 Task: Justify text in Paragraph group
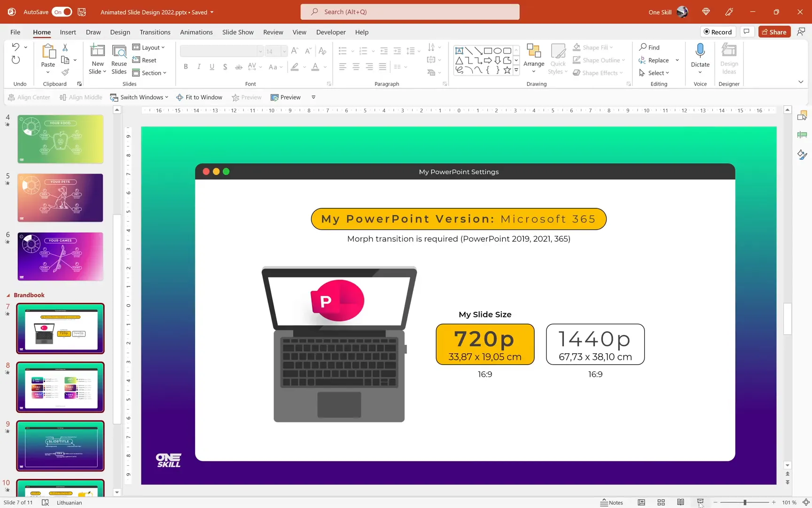tap(383, 67)
